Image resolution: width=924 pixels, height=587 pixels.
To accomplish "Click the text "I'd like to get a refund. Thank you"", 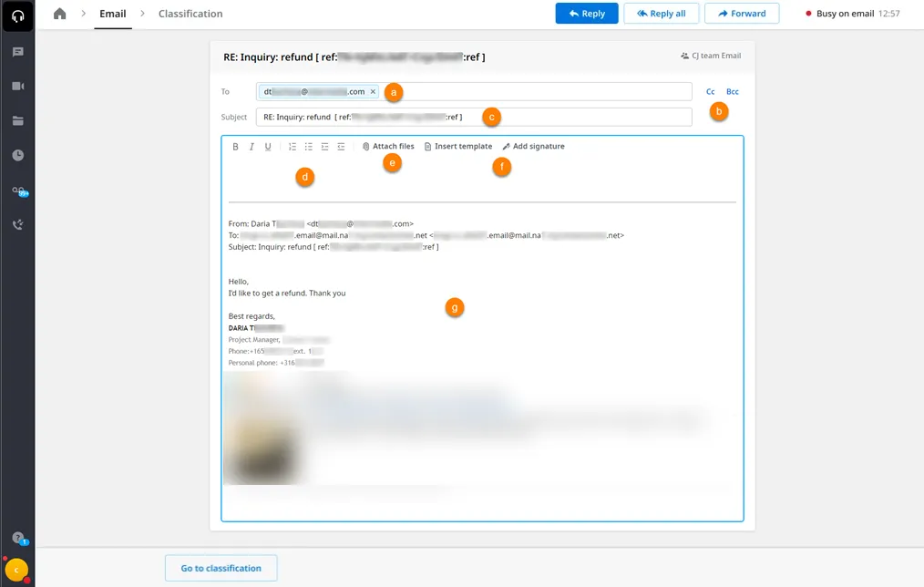I will [287, 293].
